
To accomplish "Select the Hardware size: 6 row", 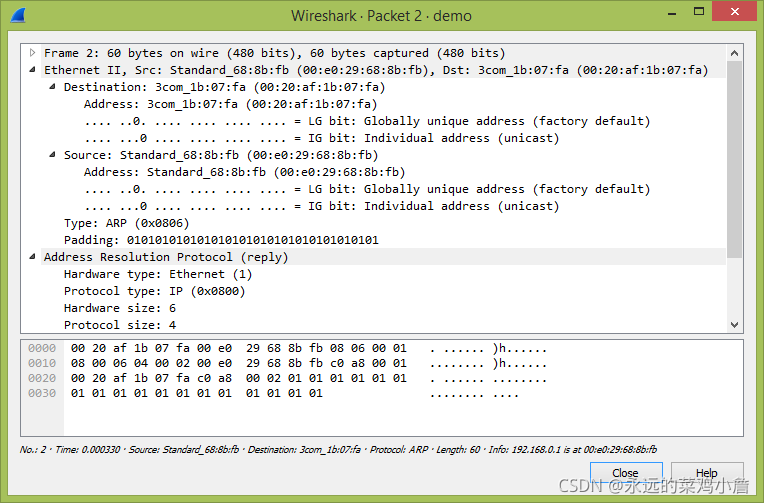I will coord(120,308).
